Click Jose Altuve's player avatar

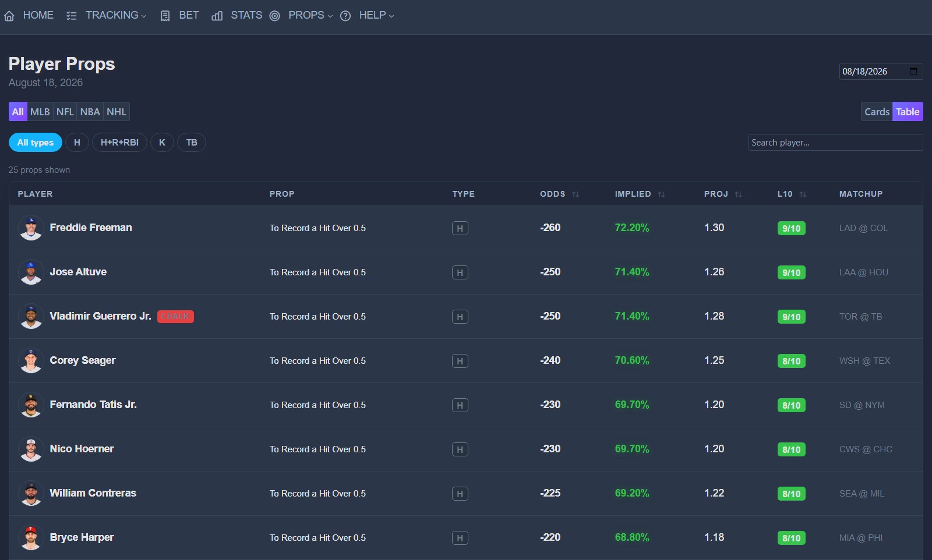coord(31,272)
